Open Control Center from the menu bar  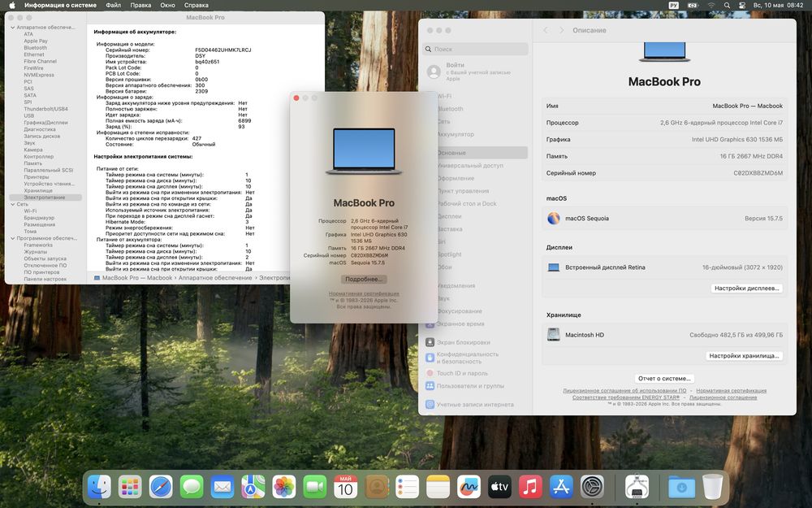(742, 5)
